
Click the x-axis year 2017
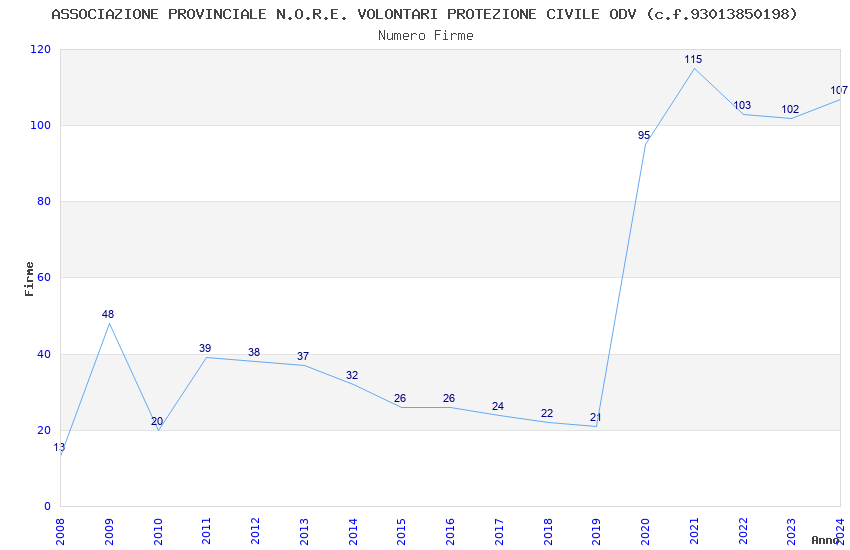tap(499, 531)
